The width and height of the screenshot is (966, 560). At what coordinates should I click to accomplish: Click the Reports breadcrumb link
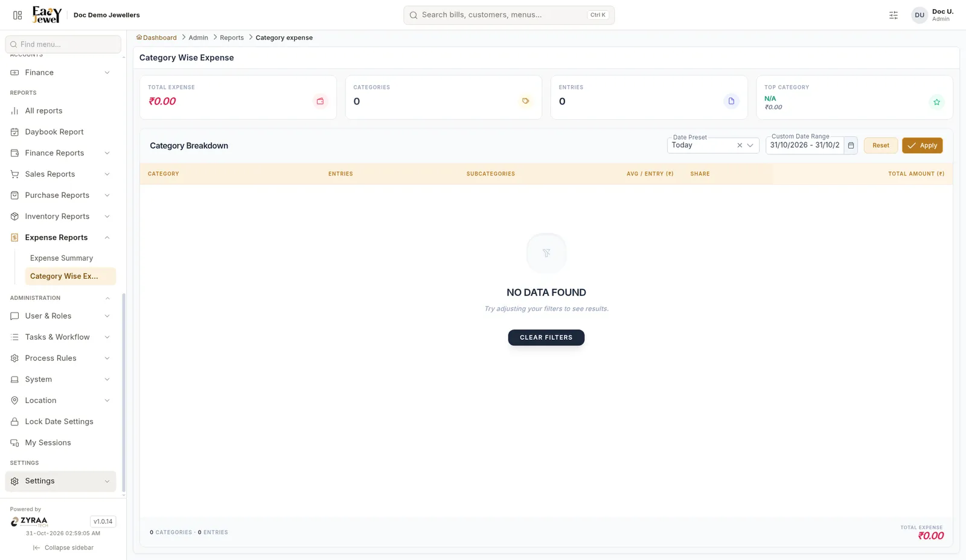pos(232,37)
